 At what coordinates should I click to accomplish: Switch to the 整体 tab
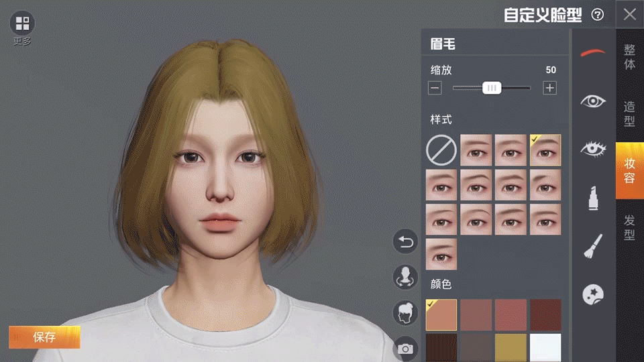629,58
